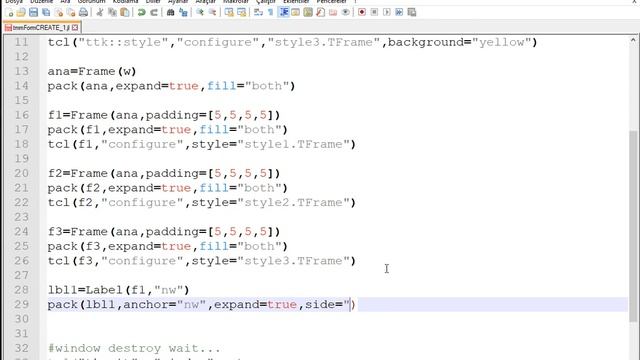Viewport: 640px width, 360px height.
Task: Open the Dosya menu
Action: tap(14, 2)
